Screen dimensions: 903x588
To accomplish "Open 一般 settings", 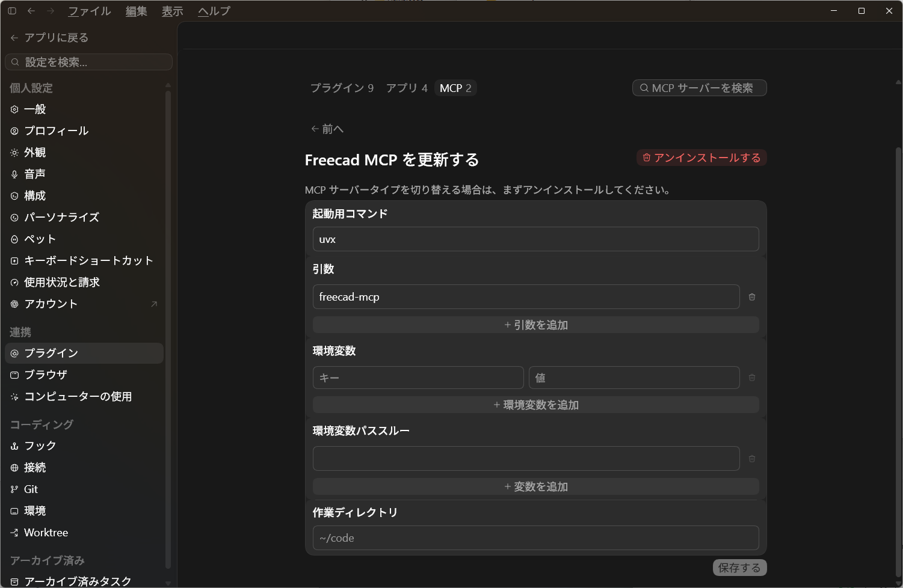I will coord(84,109).
